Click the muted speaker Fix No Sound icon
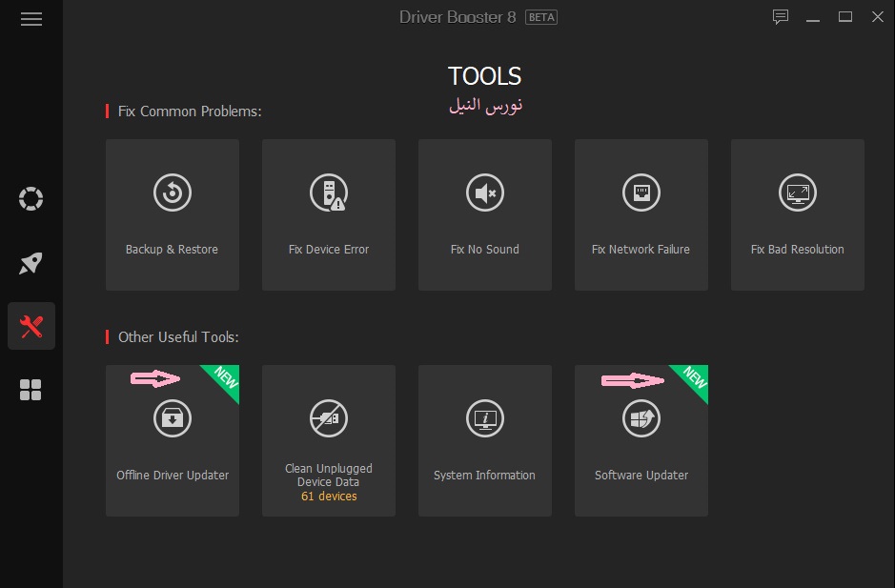 [x=485, y=193]
